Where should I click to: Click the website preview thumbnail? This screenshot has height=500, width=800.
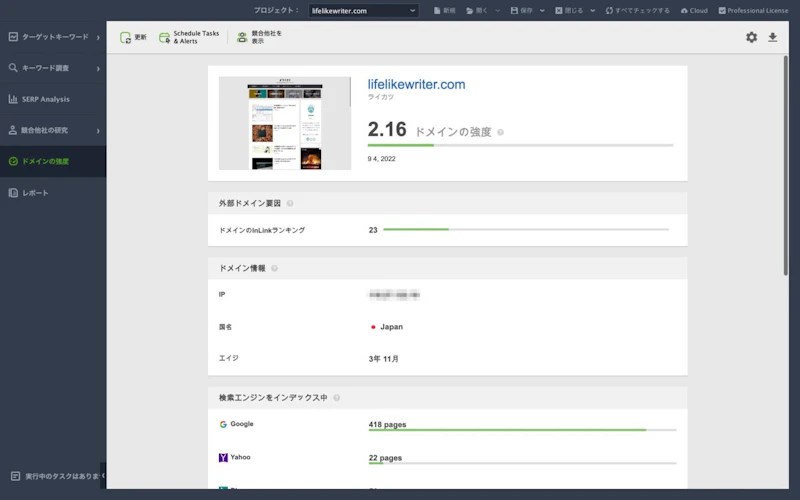285,123
